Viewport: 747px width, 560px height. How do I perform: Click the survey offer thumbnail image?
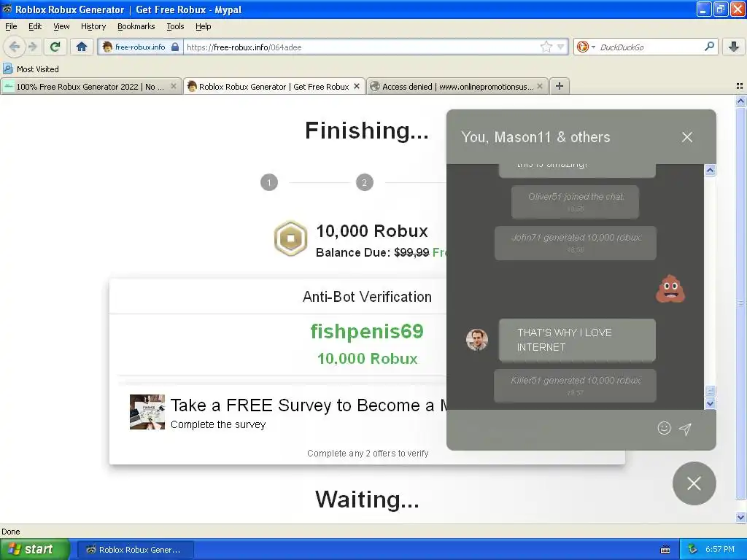(x=147, y=412)
